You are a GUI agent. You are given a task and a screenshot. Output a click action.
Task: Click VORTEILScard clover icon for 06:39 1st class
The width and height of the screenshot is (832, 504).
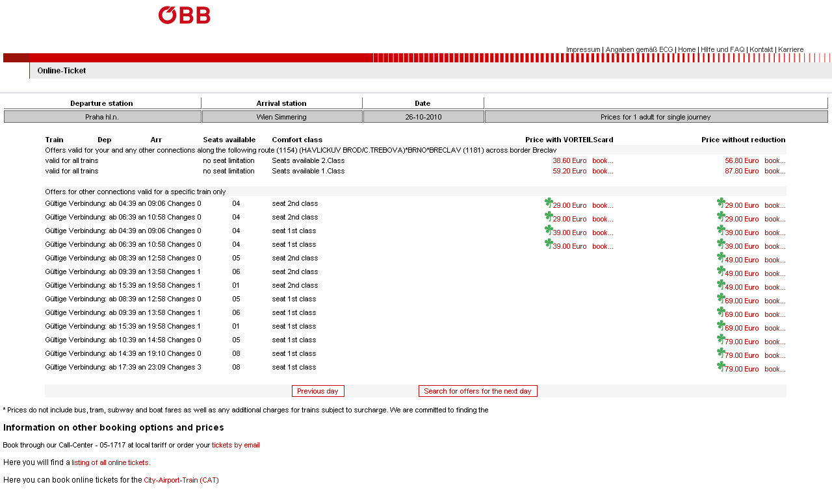[x=549, y=244]
